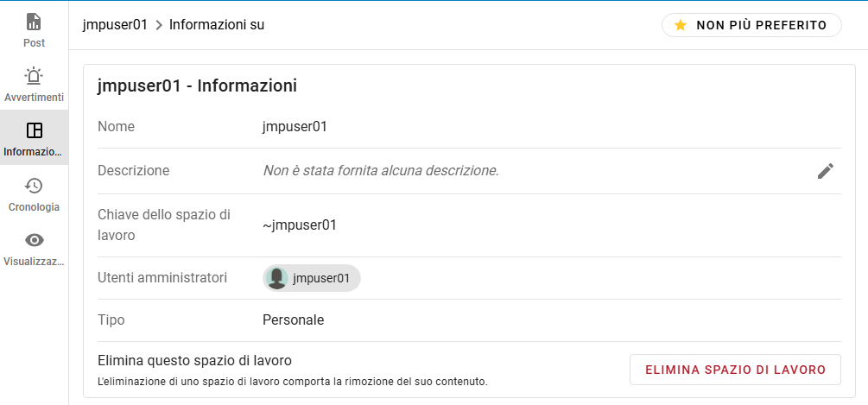Click the jmpuser01 admin avatar icon
Image resolution: width=868 pixels, height=405 pixels.
(x=277, y=278)
